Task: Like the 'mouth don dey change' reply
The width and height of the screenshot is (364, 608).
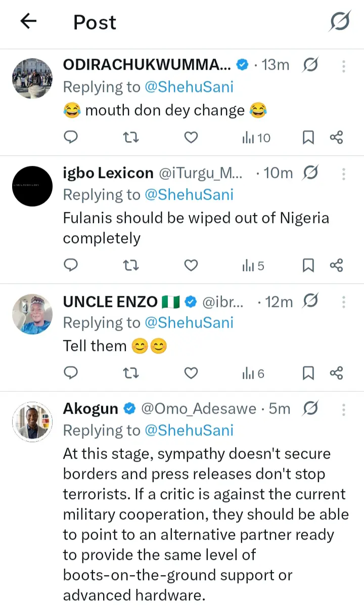Action: pos(191,137)
